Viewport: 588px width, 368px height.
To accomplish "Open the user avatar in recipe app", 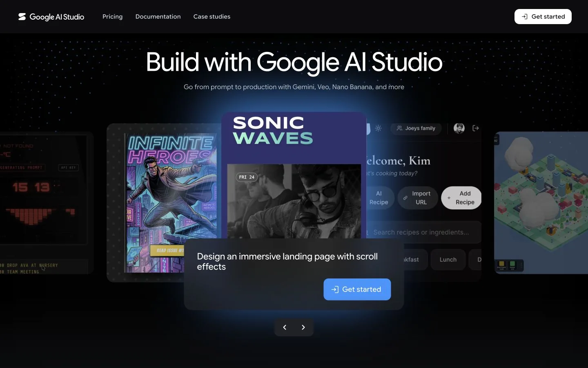I will point(459,128).
